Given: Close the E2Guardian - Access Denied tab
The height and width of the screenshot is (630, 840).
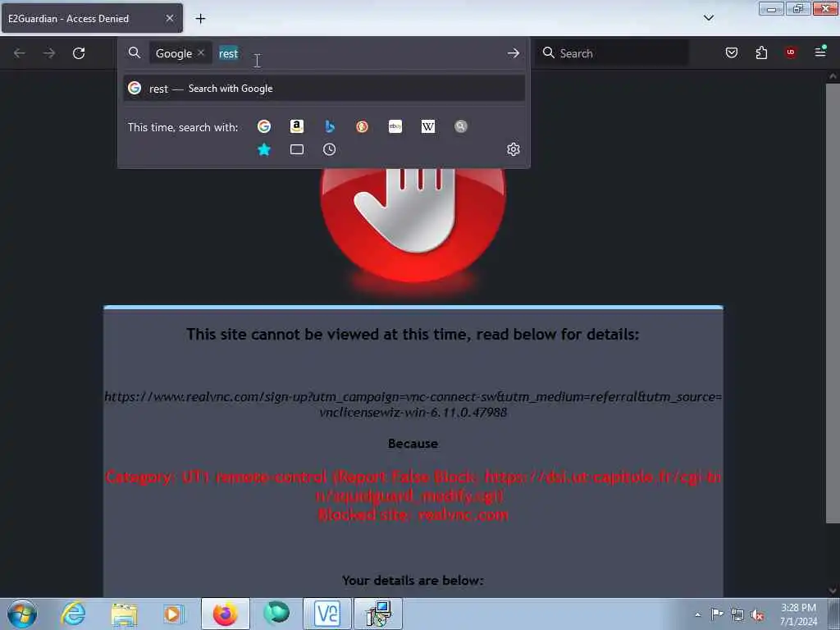Looking at the screenshot, I should [x=169, y=18].
